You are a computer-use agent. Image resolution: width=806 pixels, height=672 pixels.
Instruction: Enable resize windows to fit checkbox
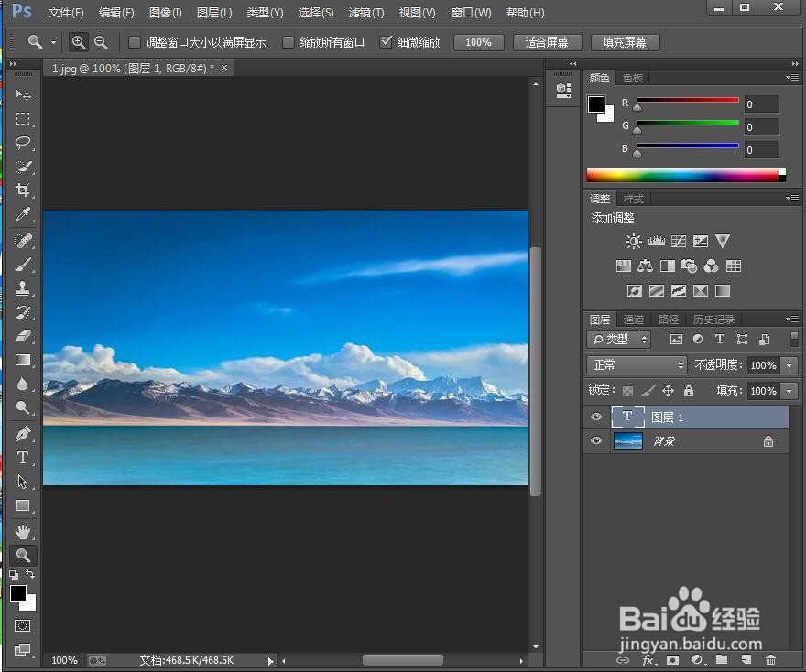tap(134, 42)
